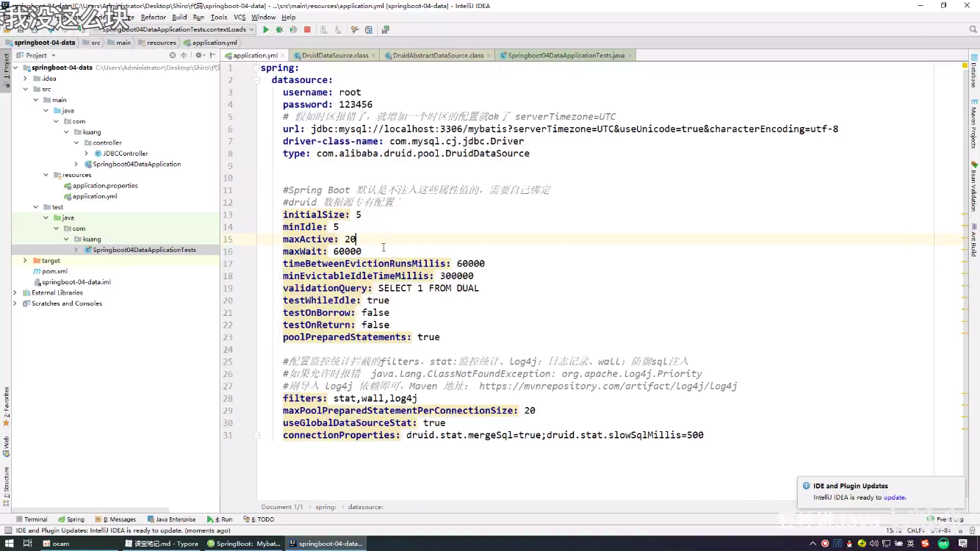Open the Spring tool window

tap(71, 519)
